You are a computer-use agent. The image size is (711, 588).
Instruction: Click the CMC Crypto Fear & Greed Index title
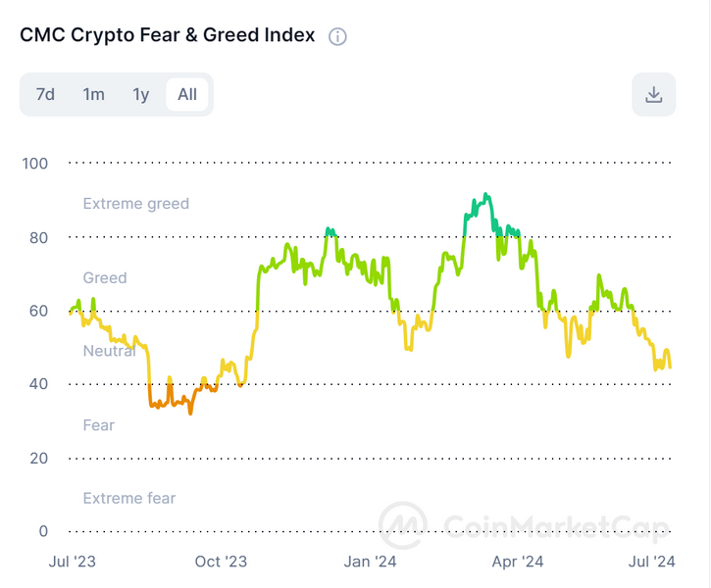168,35
